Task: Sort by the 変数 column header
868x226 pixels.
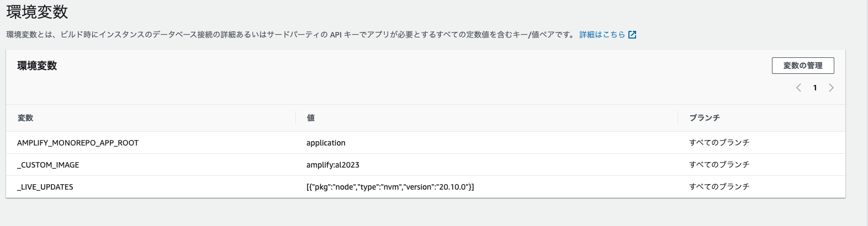Action: pos(25,118)
